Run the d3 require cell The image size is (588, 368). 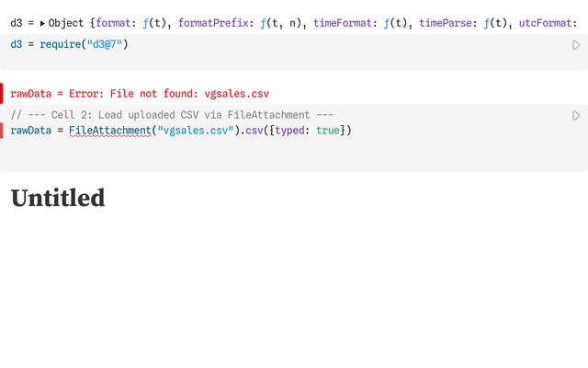click(x=576, y=44)
